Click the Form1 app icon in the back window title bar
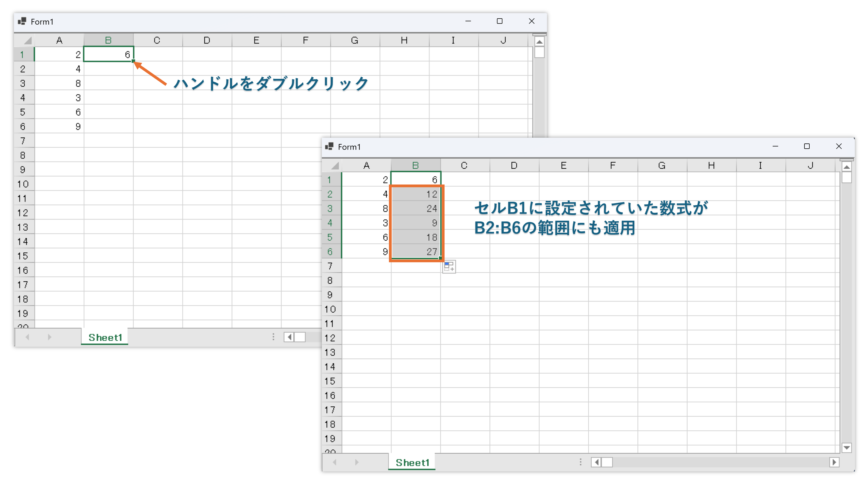Viewport: 868px width, 484px height. tap(22, 21)
